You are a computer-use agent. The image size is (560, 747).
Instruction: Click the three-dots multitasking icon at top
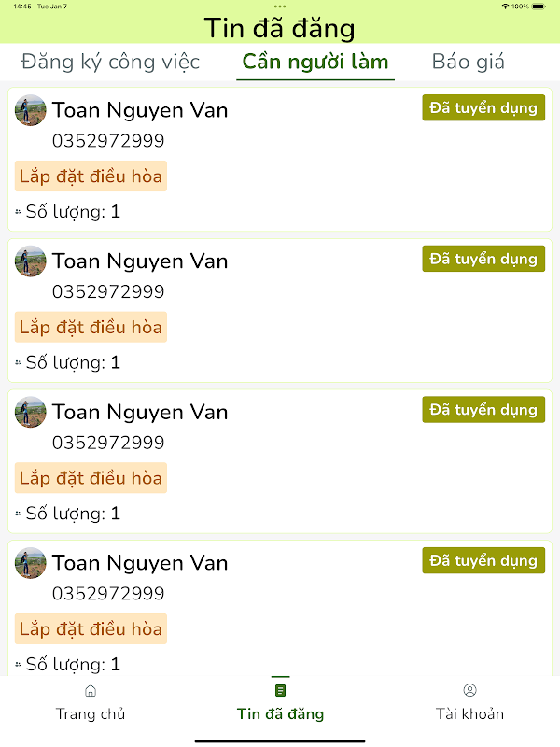click(280, 7)
